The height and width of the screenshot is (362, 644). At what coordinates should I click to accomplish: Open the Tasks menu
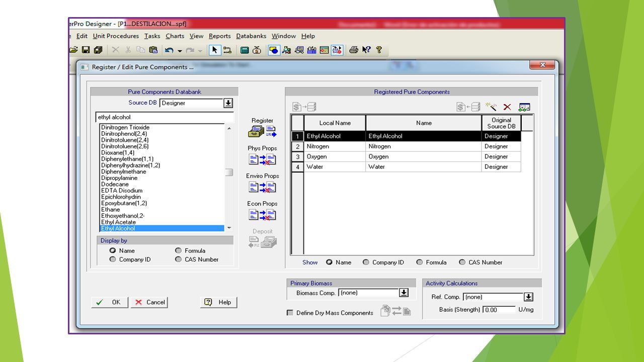tap(152, 36)
